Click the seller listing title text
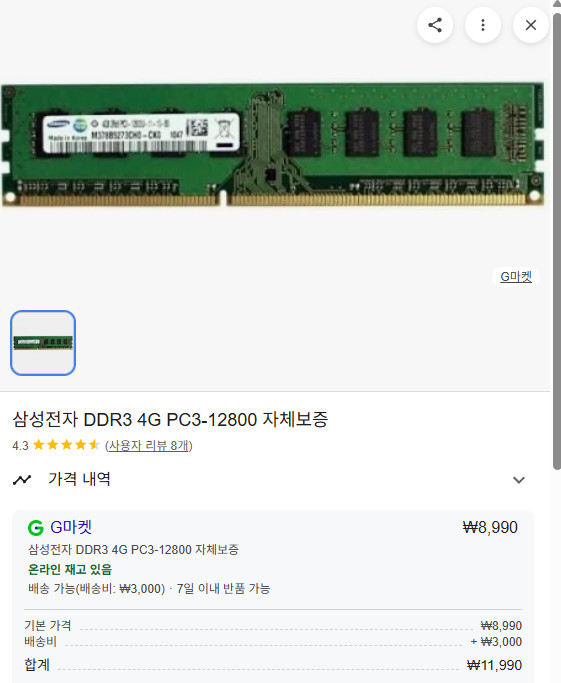The width and height of the screenshot is (561, 683). coord(133,549)
